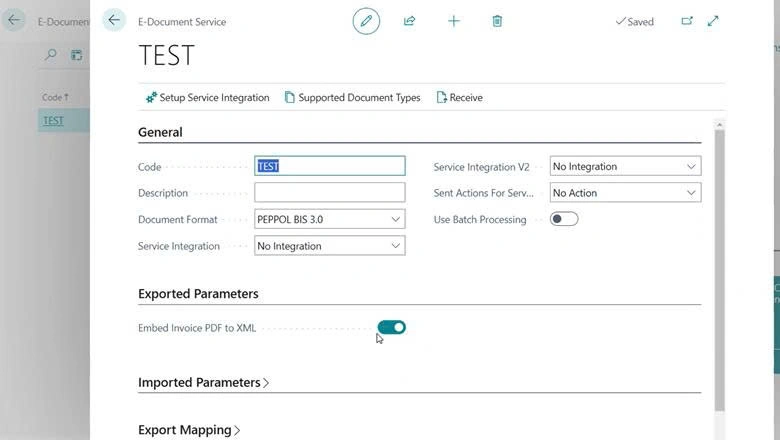Viewport: 780px width, 440px height.
Task: Open Supported Document Types action
Action: 352,97
